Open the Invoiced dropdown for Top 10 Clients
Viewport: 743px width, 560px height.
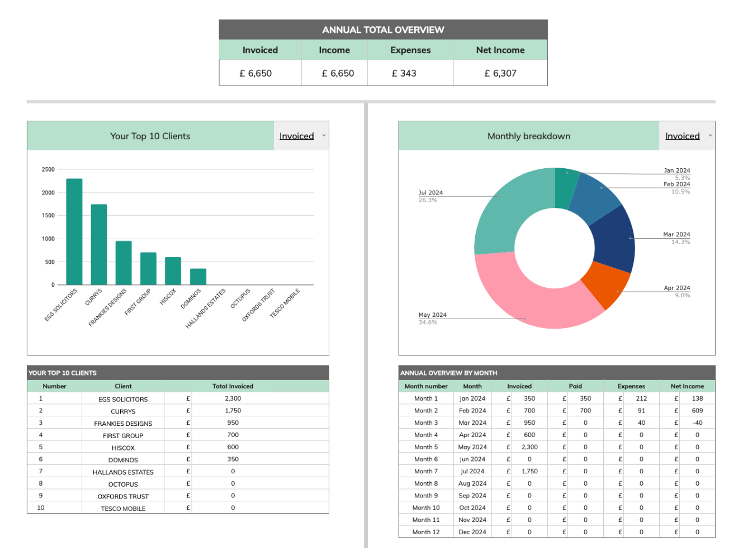301,136
